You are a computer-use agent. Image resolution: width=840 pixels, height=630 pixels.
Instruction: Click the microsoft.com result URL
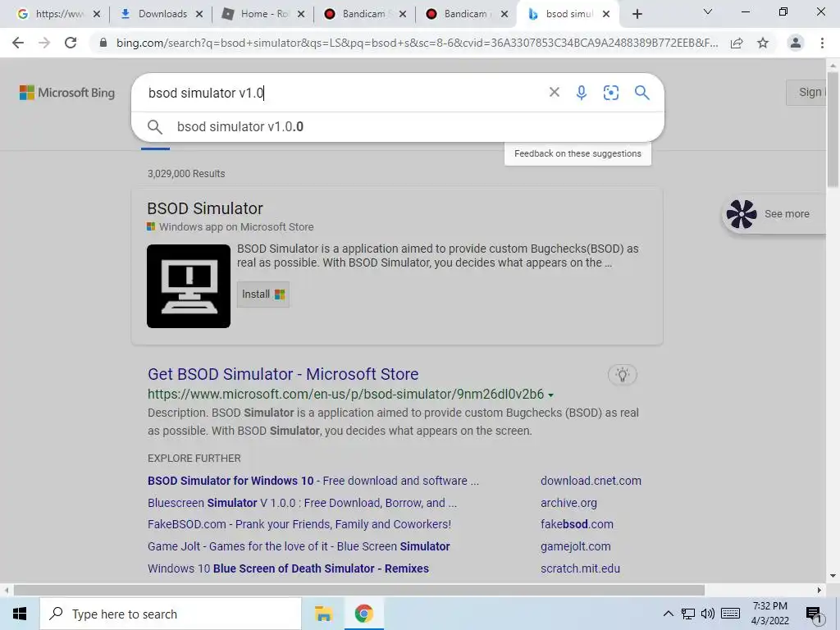[x=345, y=395]
